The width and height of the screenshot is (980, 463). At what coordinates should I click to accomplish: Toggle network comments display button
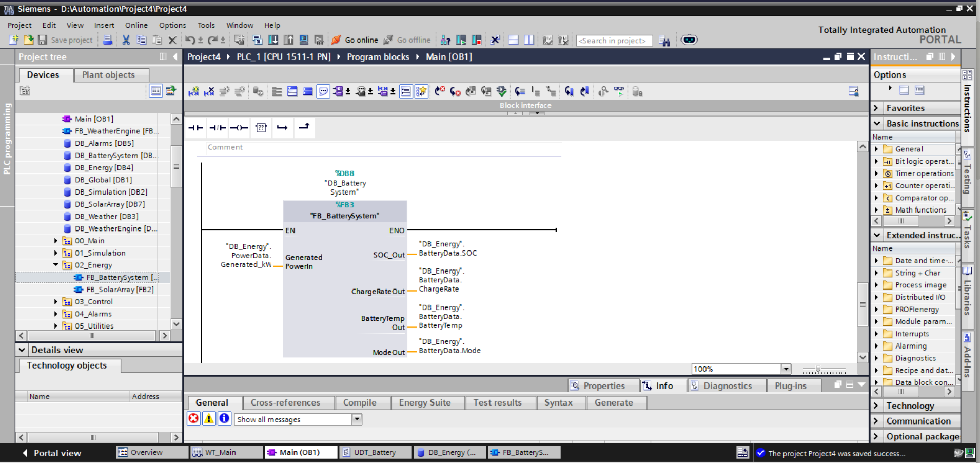406,91
